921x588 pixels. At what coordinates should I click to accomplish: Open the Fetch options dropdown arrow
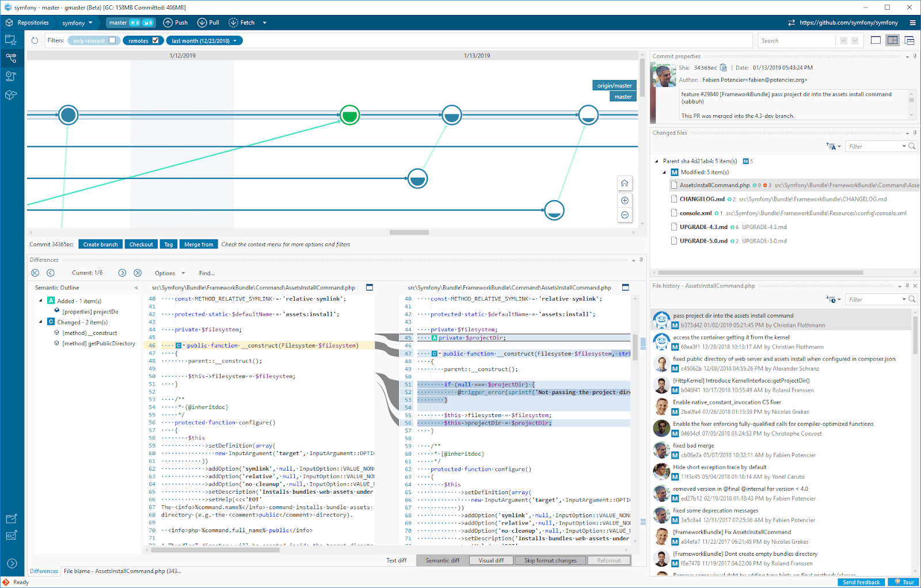(x=265, y=23)
